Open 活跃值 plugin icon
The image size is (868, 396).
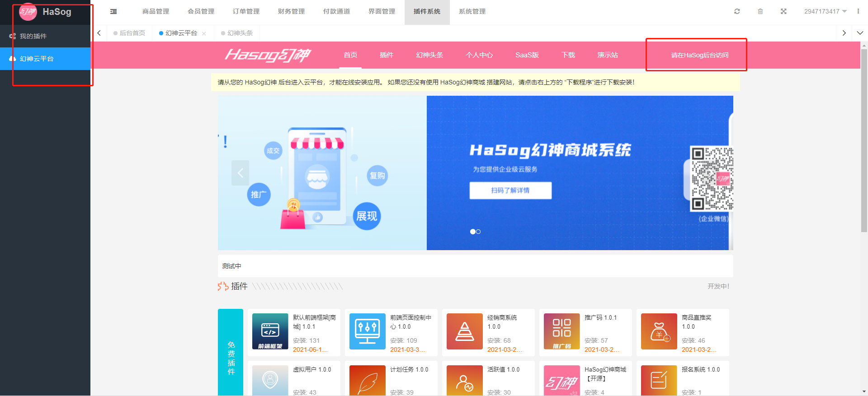point(465,381)
